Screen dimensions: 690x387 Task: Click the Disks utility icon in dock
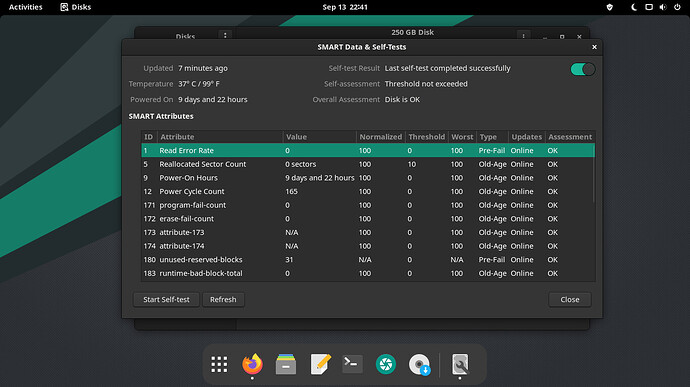460,364
